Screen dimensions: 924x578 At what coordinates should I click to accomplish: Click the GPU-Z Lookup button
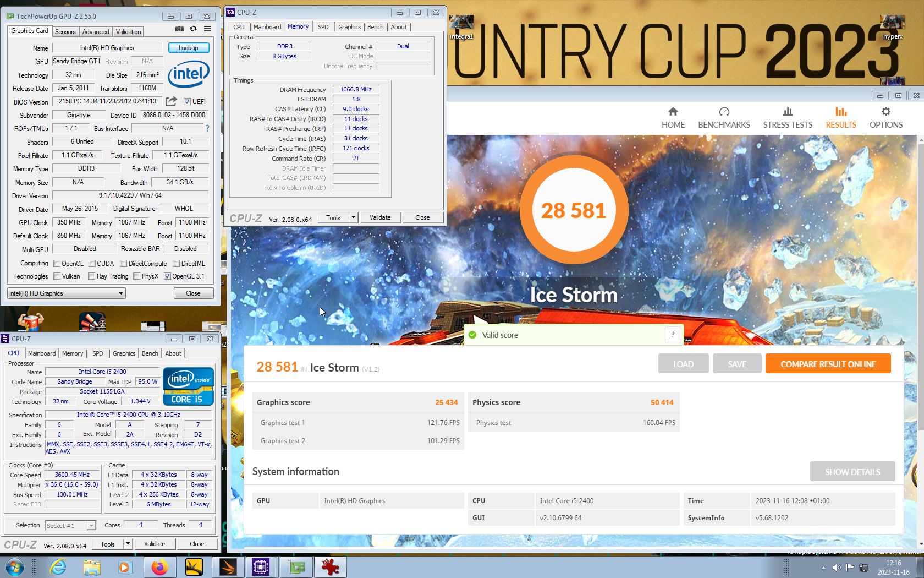click(x=188, y=48)
